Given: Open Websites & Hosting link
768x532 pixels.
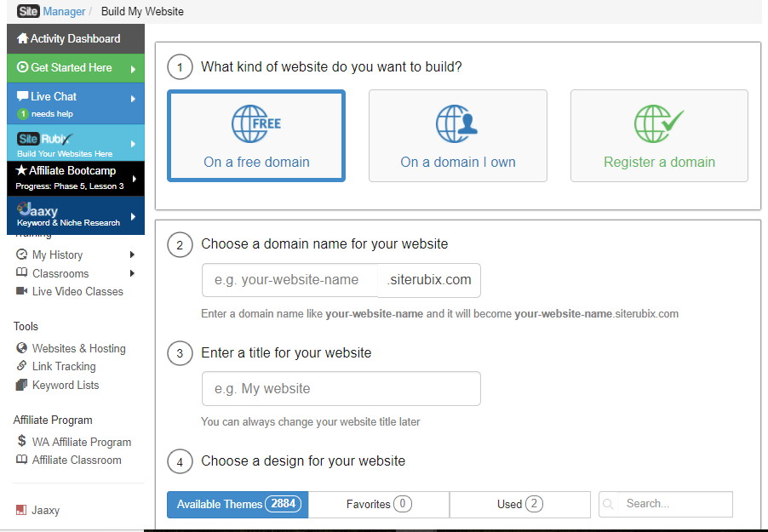Looking at the screenshot, I should point(79,348).
